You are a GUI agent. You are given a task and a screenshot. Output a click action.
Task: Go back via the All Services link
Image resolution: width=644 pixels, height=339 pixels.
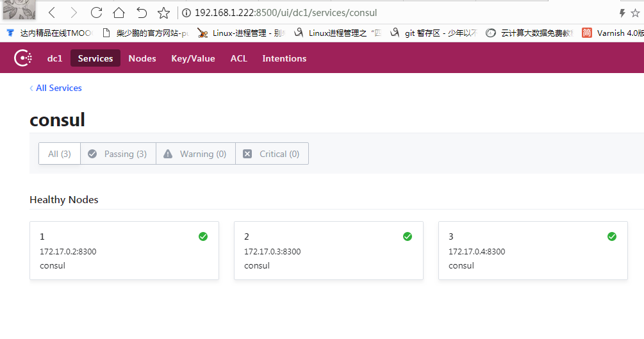(56, 88)
